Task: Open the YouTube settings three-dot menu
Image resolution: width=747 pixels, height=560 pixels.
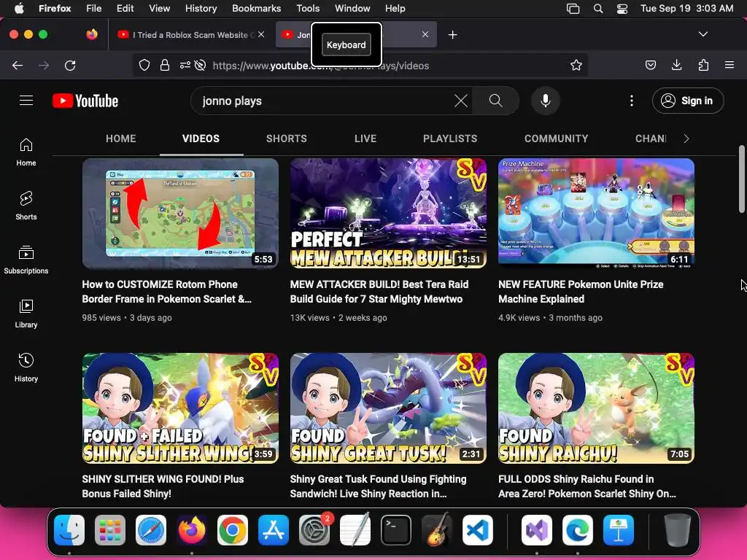Action: [632, 101]
